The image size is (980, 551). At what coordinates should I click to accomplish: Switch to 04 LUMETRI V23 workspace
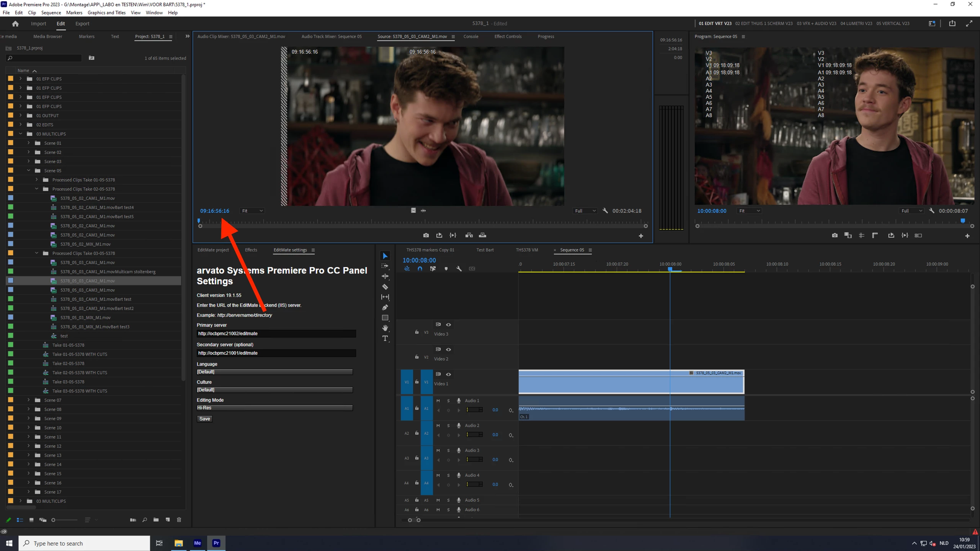(856, 23)
